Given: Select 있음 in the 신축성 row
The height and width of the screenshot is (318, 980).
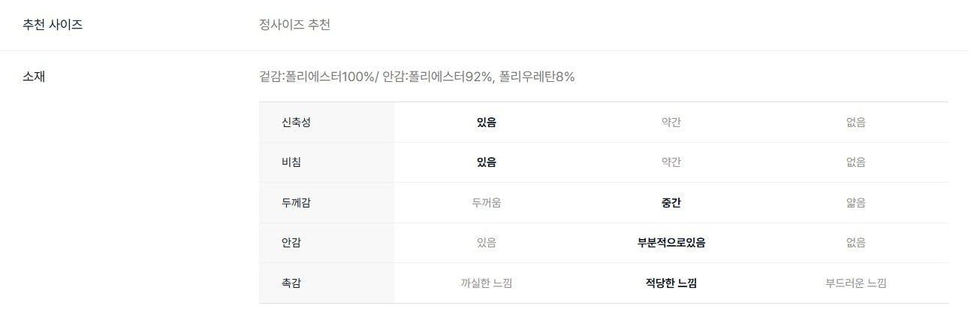Looking at the screenshot, I should (486, 123).
